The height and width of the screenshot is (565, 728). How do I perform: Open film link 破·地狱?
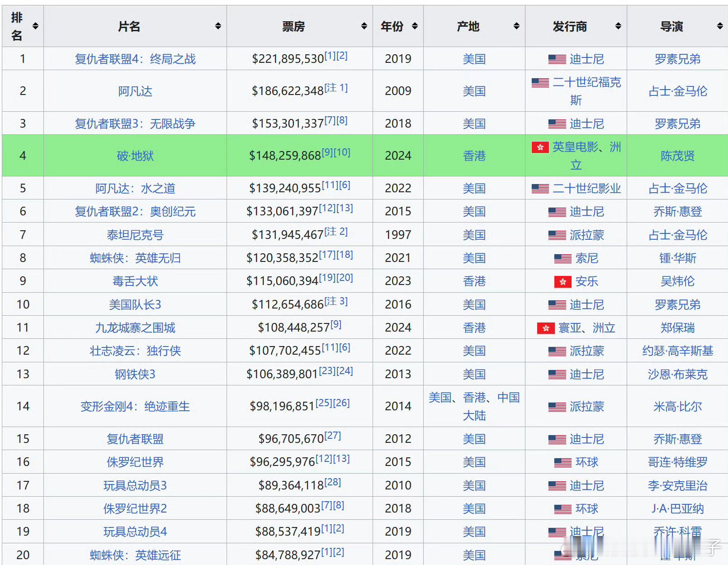[x=135, y=156]
